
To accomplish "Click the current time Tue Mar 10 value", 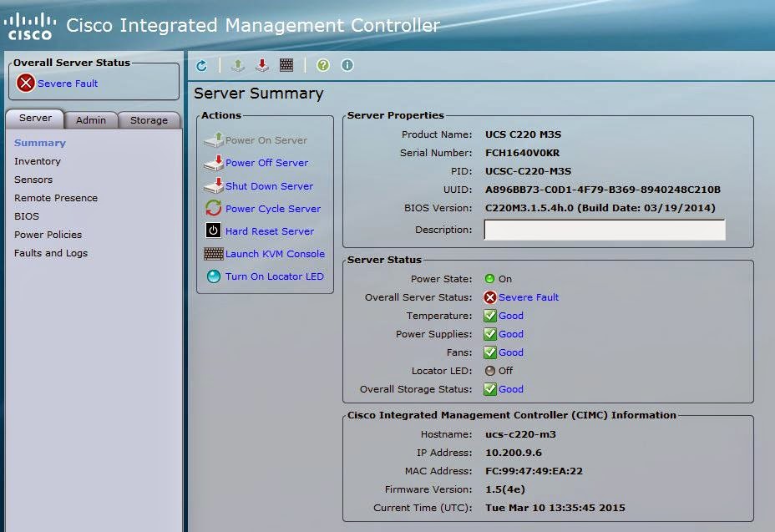I will click(555, 508).
